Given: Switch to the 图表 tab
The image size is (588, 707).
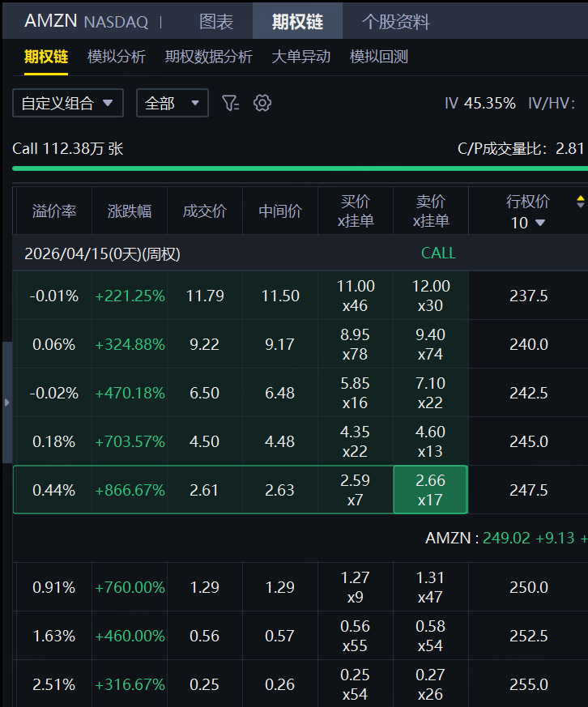Looking at the screenshot, I should tap(216, 21).
